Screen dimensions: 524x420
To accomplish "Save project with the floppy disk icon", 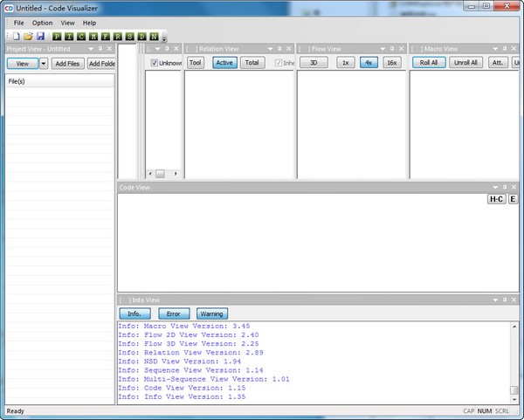I will coord(40,36).
